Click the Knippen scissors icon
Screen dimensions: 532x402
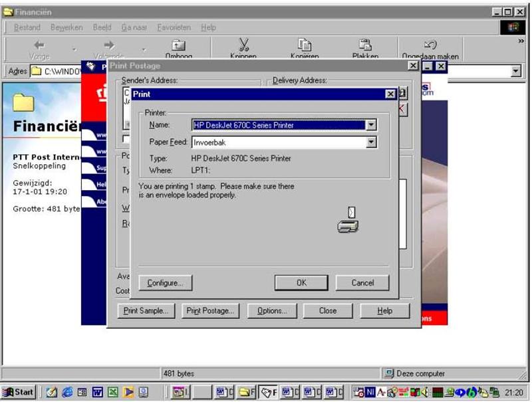[243, 45]
